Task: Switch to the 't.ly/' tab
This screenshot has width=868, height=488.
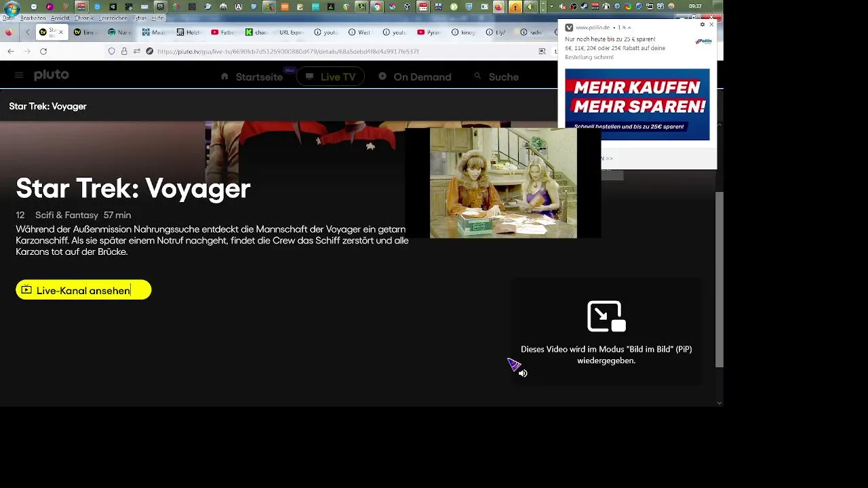Action: [x=497, y=32]
